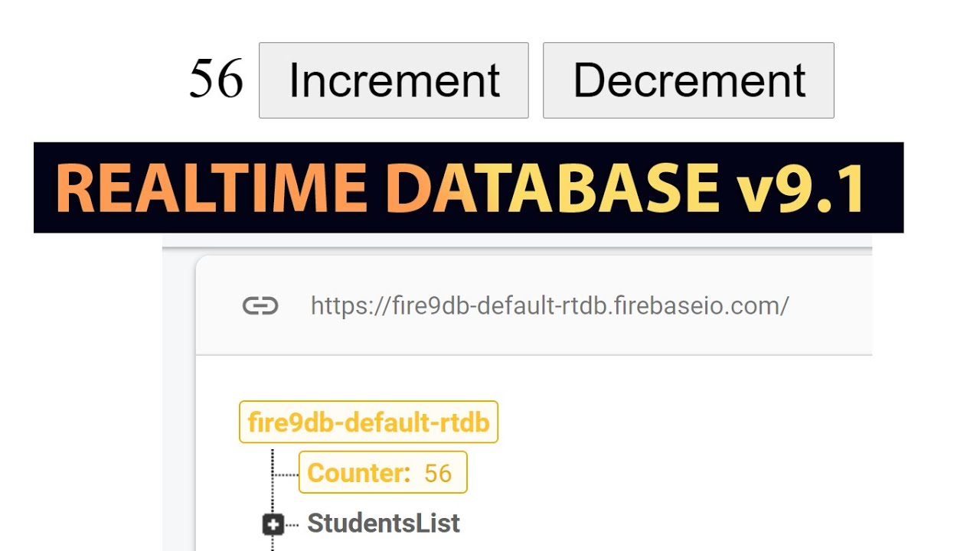
Task: Click the link chain icon beside URL
Action: 260,306
